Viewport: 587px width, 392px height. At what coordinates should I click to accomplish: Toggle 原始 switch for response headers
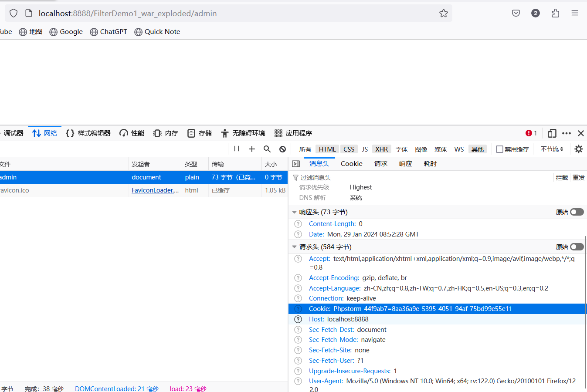[577, 212]
